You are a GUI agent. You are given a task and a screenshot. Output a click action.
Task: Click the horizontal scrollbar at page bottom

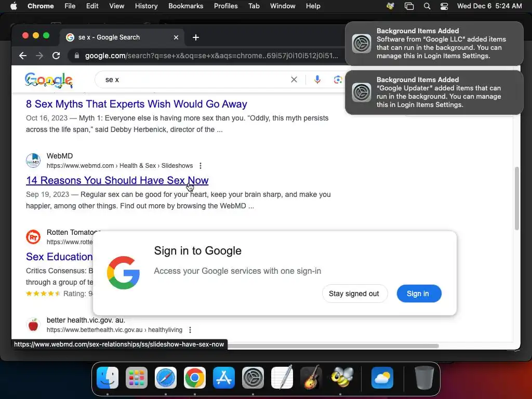coord(332,345)
